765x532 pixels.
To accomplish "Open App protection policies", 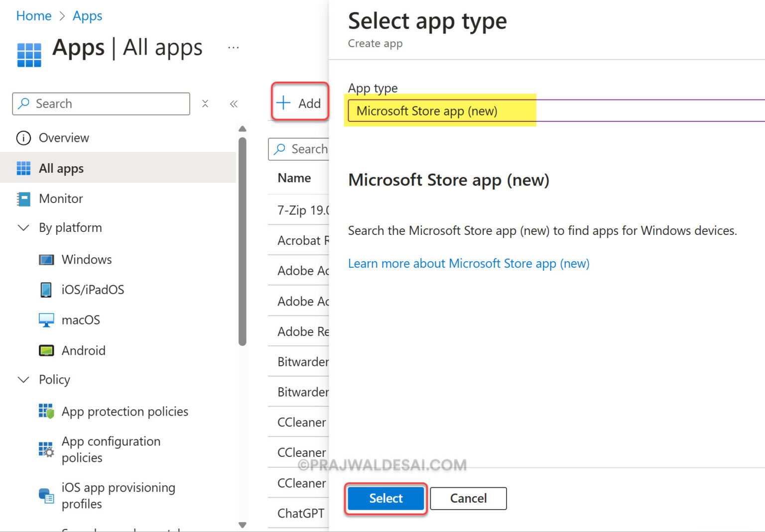I will (125, 412).
